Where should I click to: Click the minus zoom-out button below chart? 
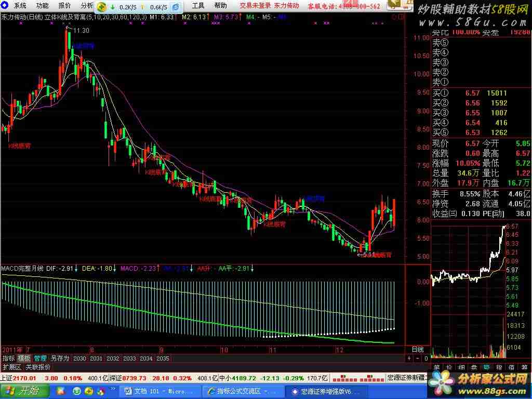pos(418,358)
